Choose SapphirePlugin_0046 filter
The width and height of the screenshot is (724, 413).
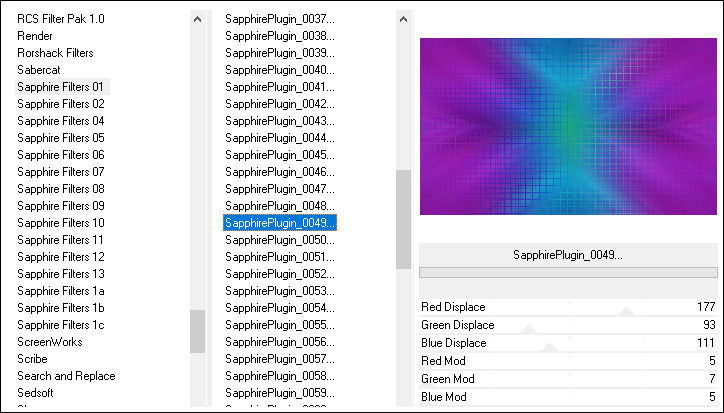(280, 172)
